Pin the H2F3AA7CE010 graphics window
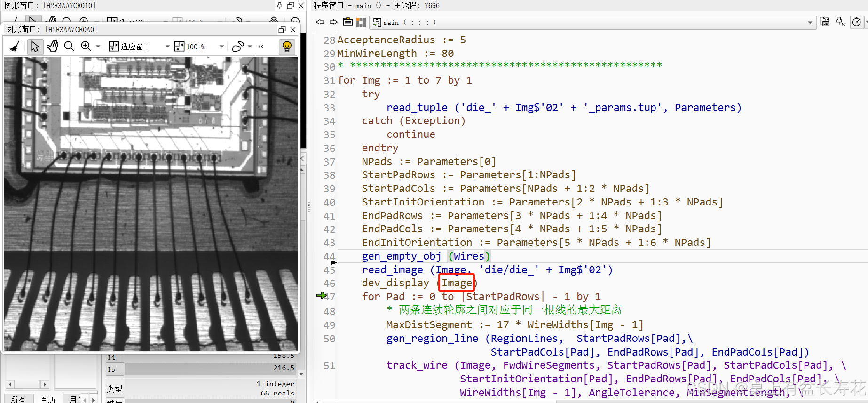The width and height of the screenshot is (868, 403). 280,6
